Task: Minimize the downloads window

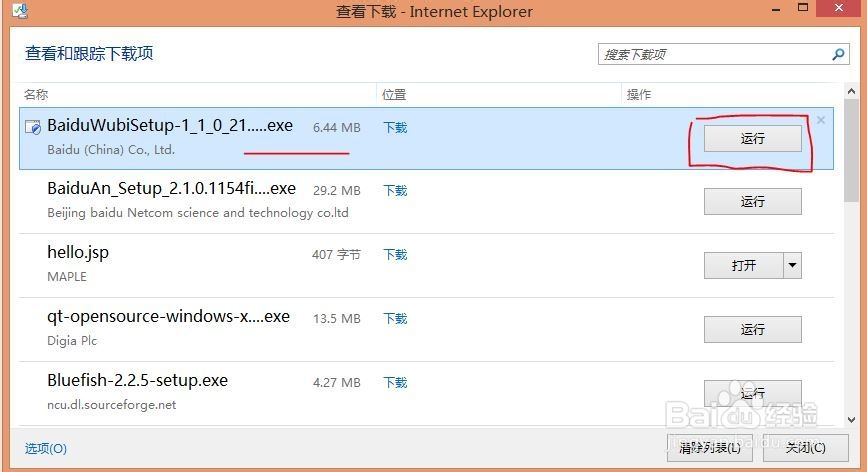Action: [x=776, y=9]
